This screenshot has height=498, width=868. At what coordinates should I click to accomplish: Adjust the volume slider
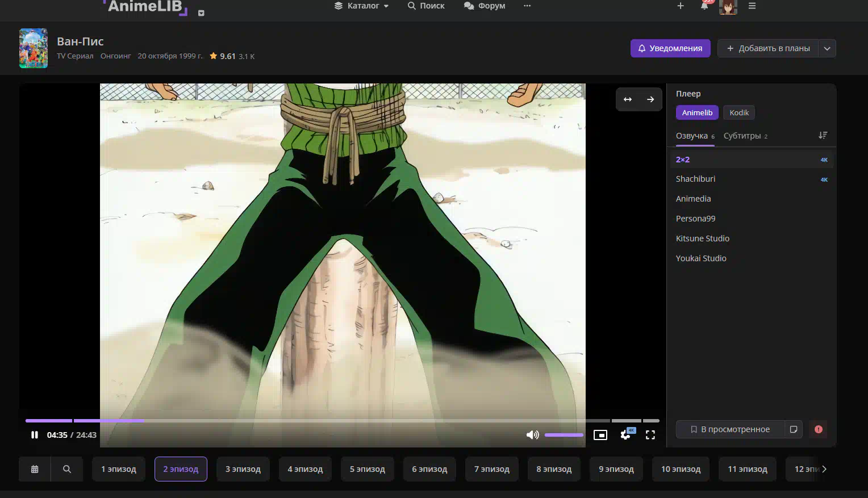(564, 435)
